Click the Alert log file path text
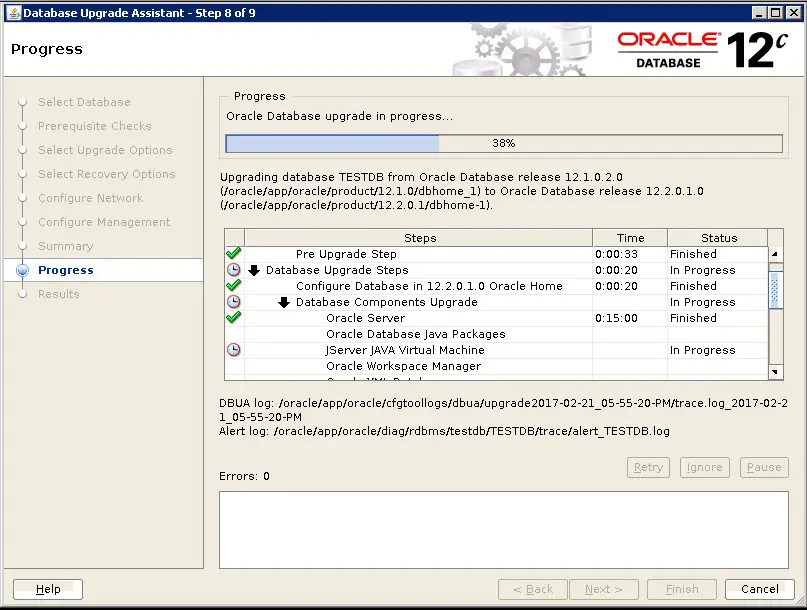 pos(471,431)
